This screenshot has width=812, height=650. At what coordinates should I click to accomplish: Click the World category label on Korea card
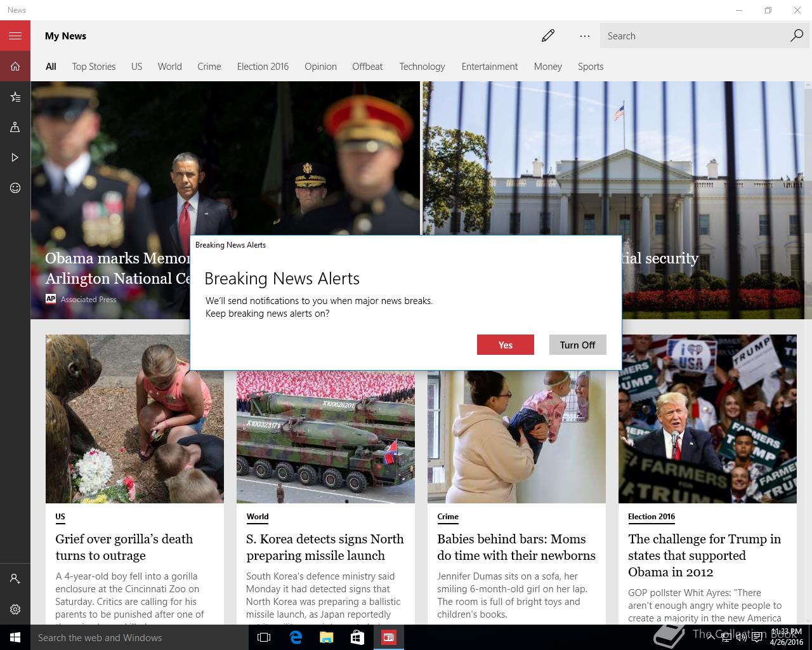[x=258, y=517]
